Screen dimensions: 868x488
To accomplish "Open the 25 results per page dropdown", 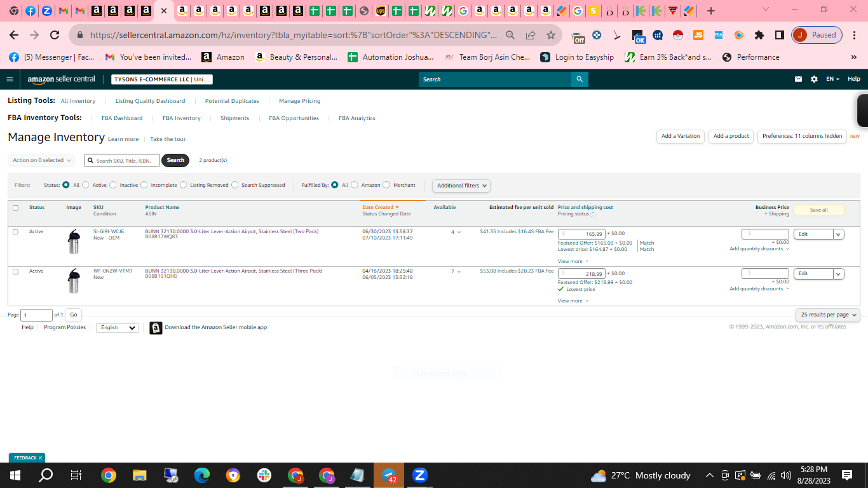I will pos(827,315).
